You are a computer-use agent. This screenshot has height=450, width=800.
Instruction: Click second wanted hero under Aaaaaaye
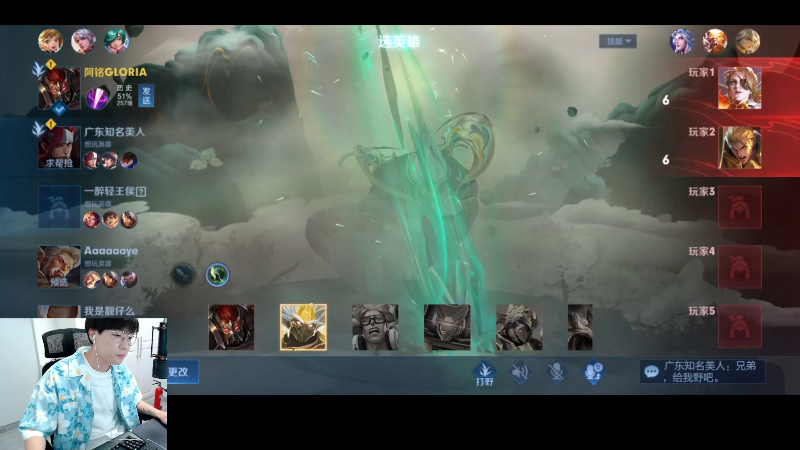pos(110,280)
